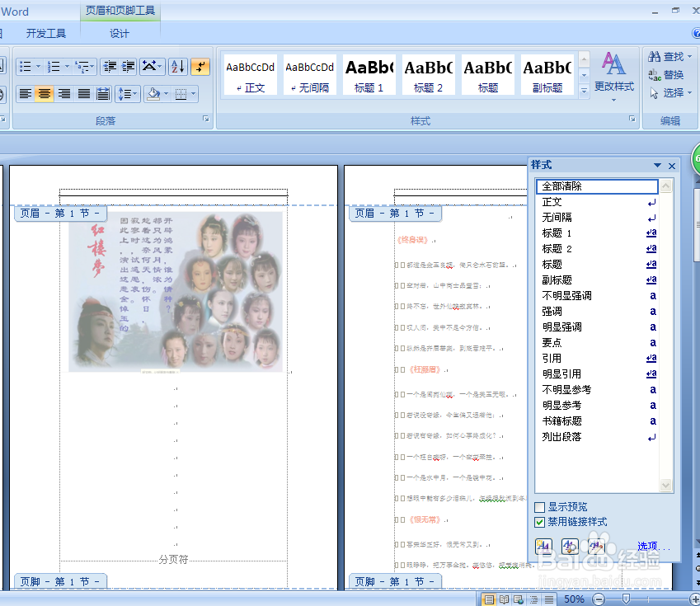The height and width of the screenshot is (606, 700).
Task: Open Replace (替换) dialog
Action: [x=665, y=74]
